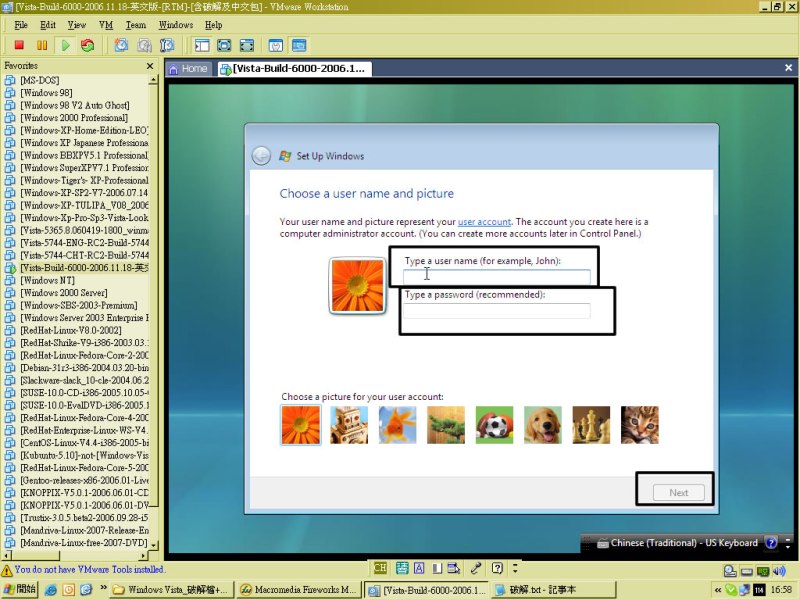The height and width of the screenshot is (600, 800).
Task: Select [Windows 2000 Professional] in Favorites
Action: pyautogui.click(x=74, y=118)
